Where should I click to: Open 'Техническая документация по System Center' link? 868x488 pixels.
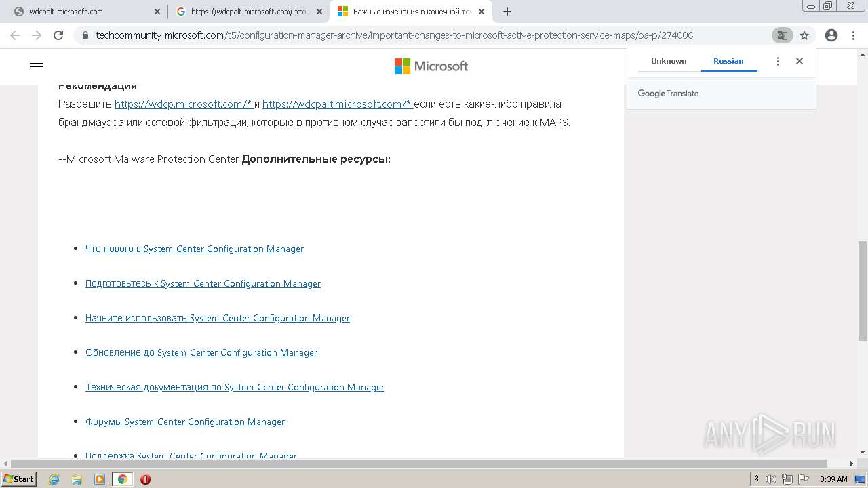(235, 387)
